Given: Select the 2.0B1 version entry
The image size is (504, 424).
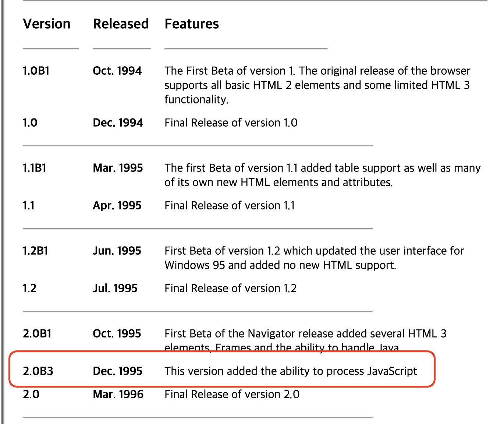Looking at the screenshot, I should pos(37,333).
